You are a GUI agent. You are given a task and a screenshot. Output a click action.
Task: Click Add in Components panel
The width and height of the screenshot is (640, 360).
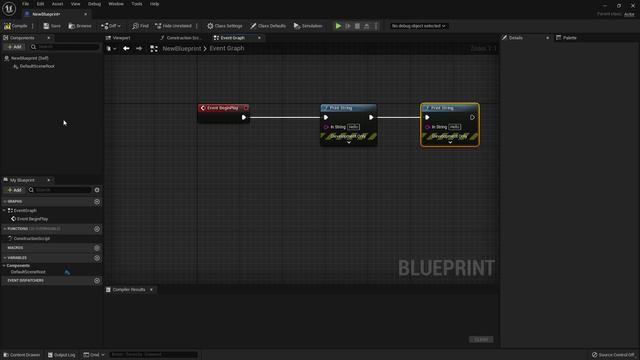[x=14, y=47]
